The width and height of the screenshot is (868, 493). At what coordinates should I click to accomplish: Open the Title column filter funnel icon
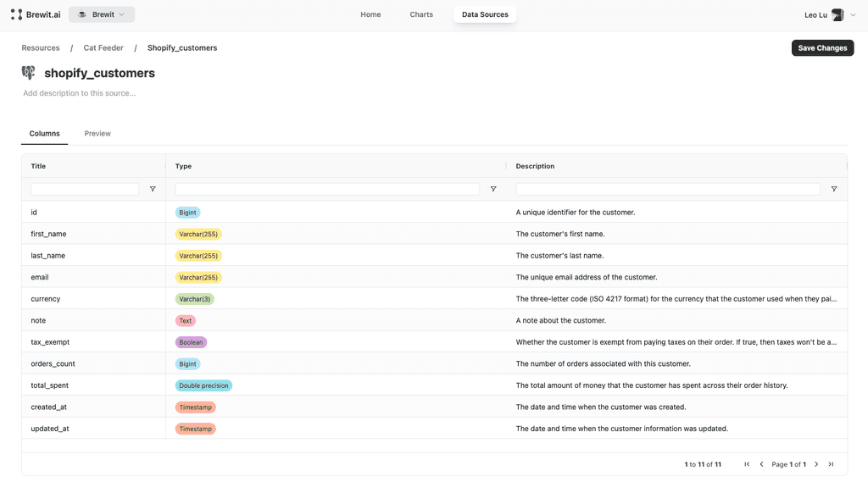pyautogui.click(x=153, y=188)
